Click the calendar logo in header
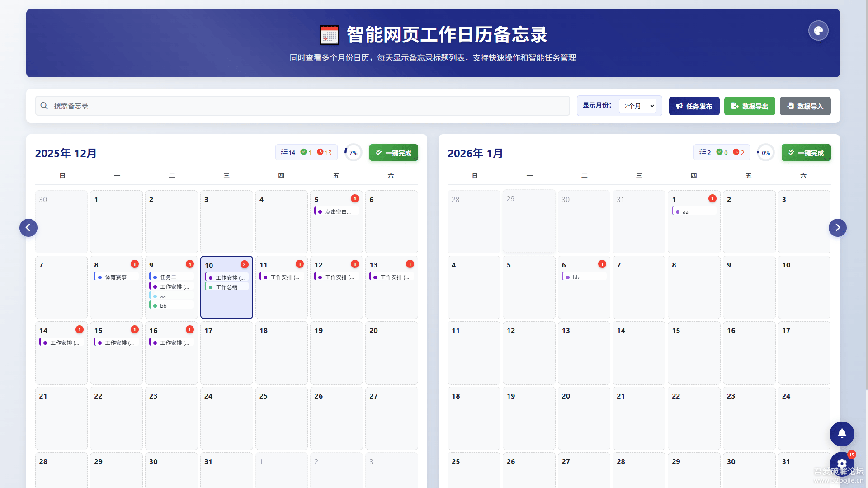This screenshot has height=488, width=868. coord(329,35)
